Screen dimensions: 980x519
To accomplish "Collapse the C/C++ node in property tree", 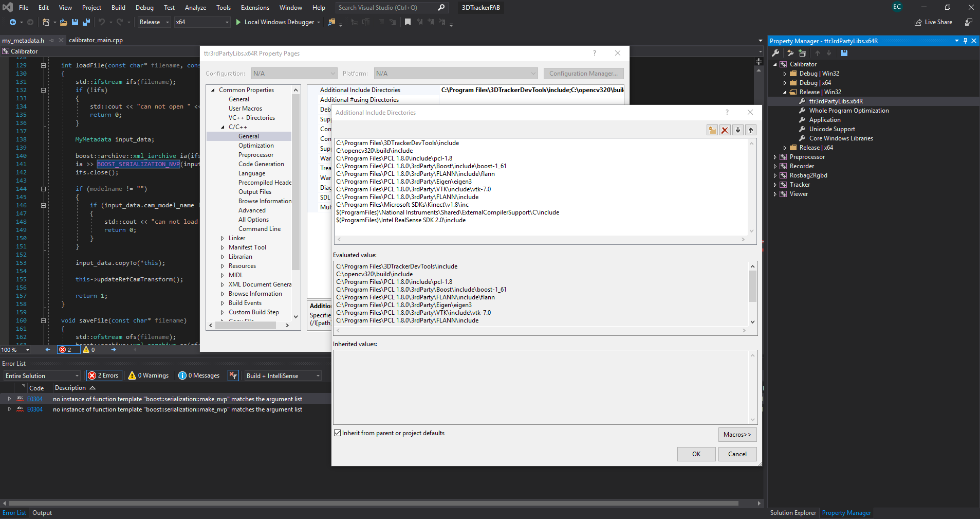I will point(223,127).
